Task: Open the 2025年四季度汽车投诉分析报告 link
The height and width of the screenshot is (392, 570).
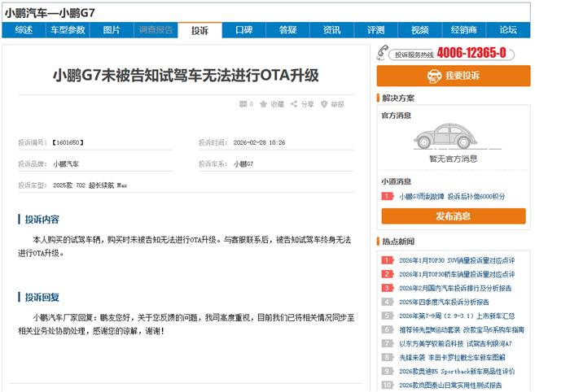Action: 444,302
